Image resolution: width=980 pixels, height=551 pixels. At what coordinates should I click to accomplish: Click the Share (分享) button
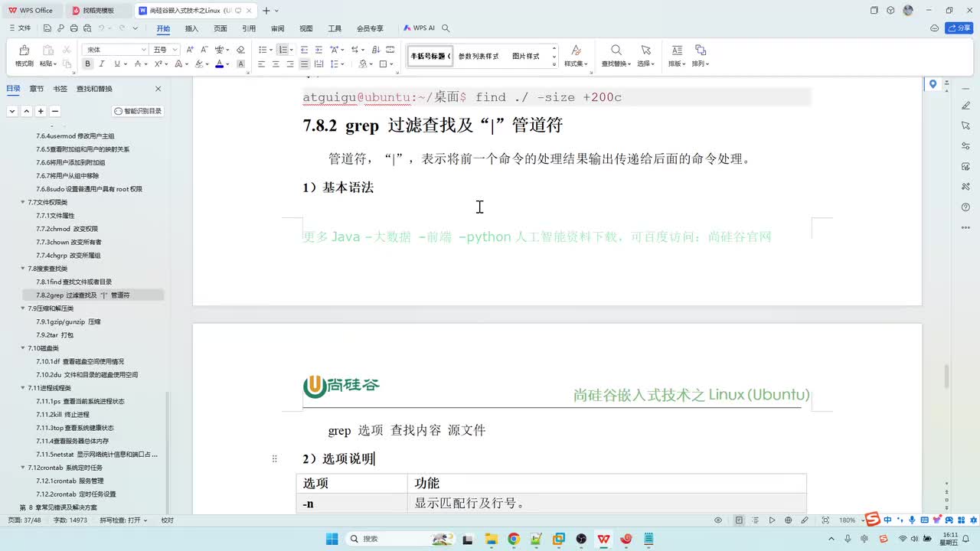[x=959, y=28]
